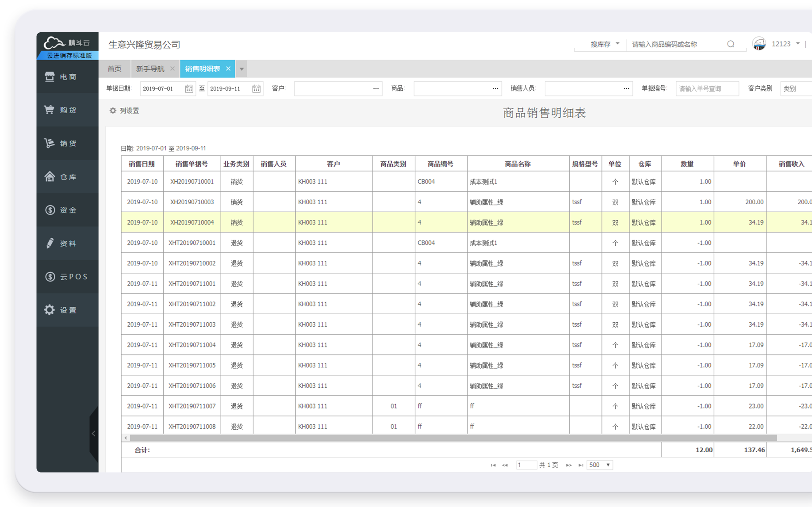This screenshot has width=812, height=507.
Task: Expand the 搜库存 search type dropdown
Action: [605, 44]
